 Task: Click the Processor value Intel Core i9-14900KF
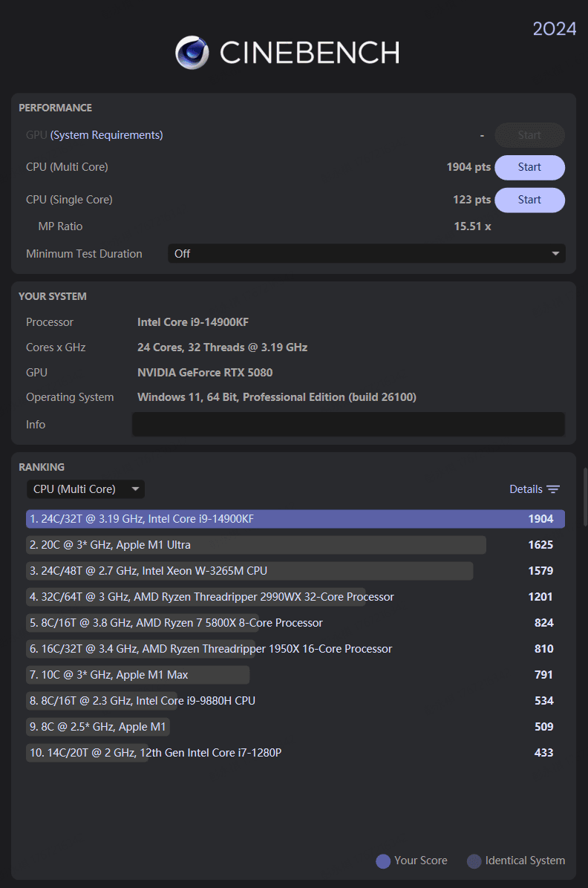coord(193,322)
